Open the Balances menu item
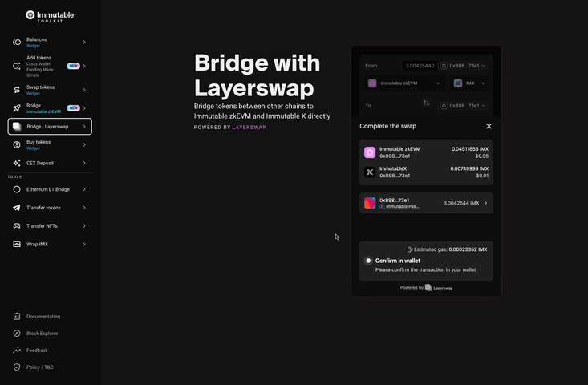The width and height of the screenshot is (588, 385). (x=50, y=43)
